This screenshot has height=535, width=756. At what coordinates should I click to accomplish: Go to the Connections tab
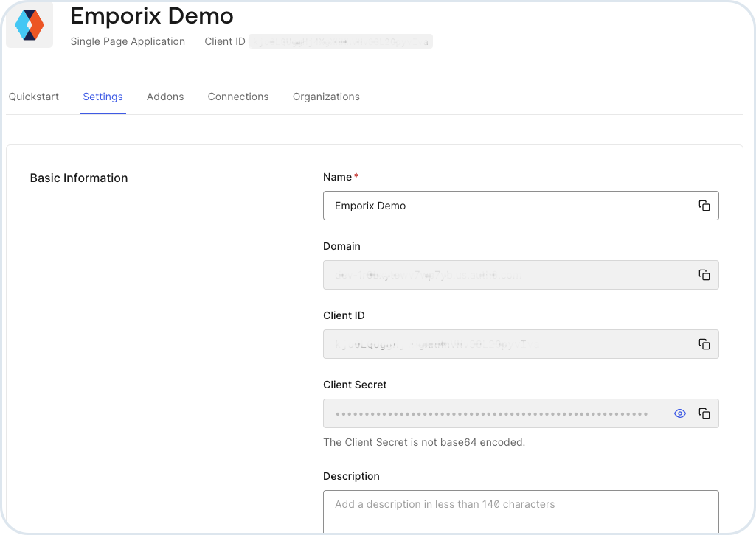click(238, 97)
